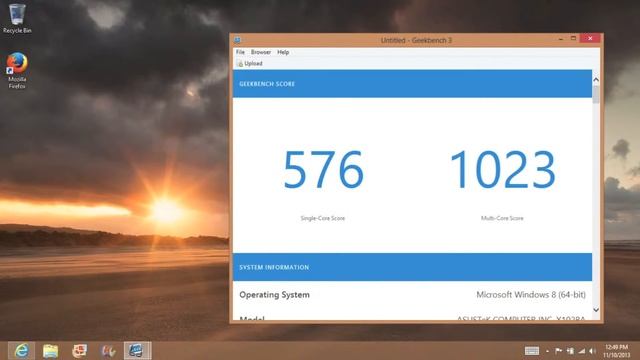Open File Explorer from the taskbar

(x=51, y=351)
